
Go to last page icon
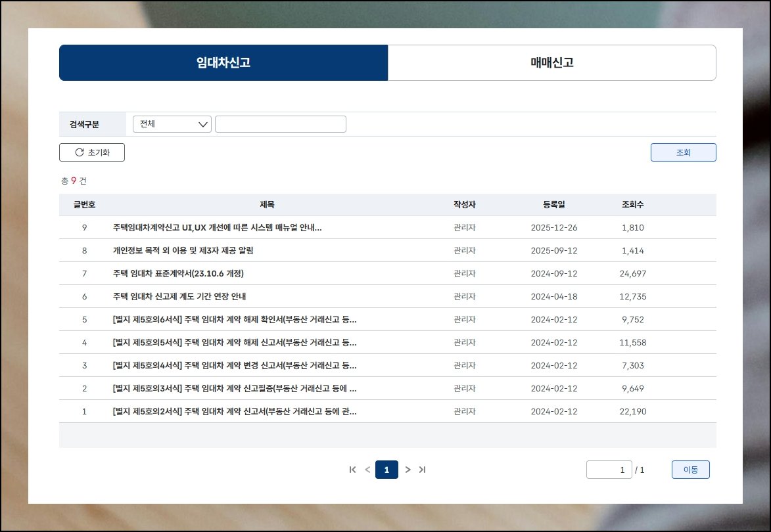click(x=422, y=470)
